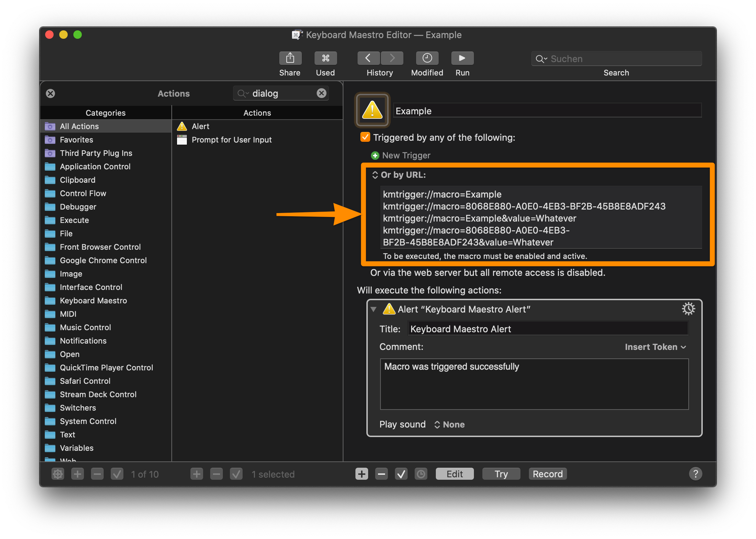Toggle macro enable checkmark next to '1 selected'

point(236,474)
